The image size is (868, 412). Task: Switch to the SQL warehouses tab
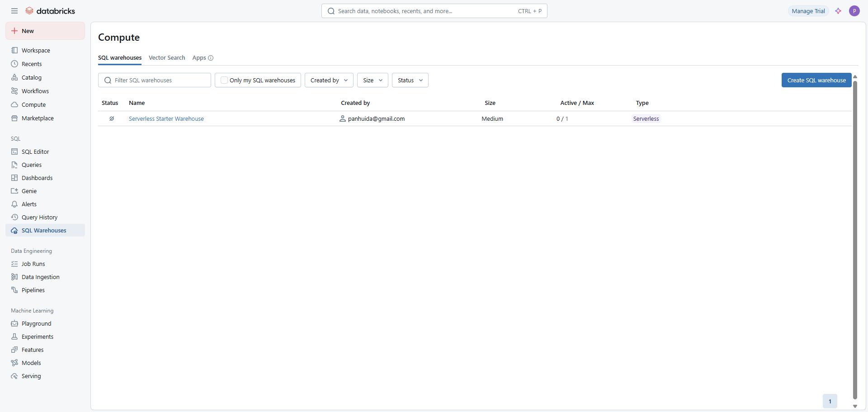(120, 58)
